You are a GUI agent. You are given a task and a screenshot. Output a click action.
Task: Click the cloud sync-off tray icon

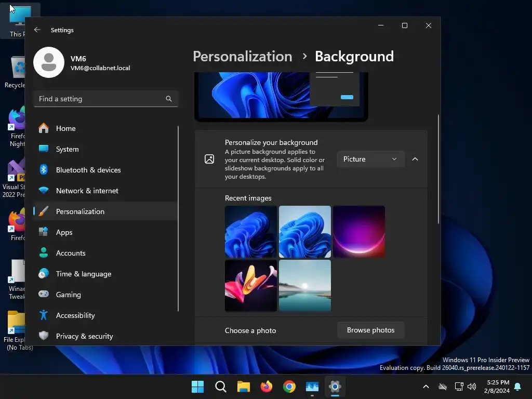point(443,387)
